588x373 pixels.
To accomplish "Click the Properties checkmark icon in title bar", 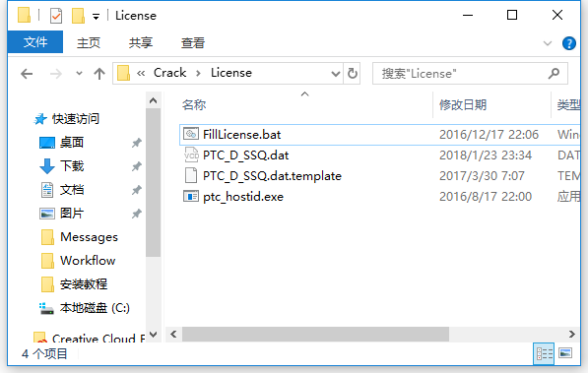I will tap(56, 16).
